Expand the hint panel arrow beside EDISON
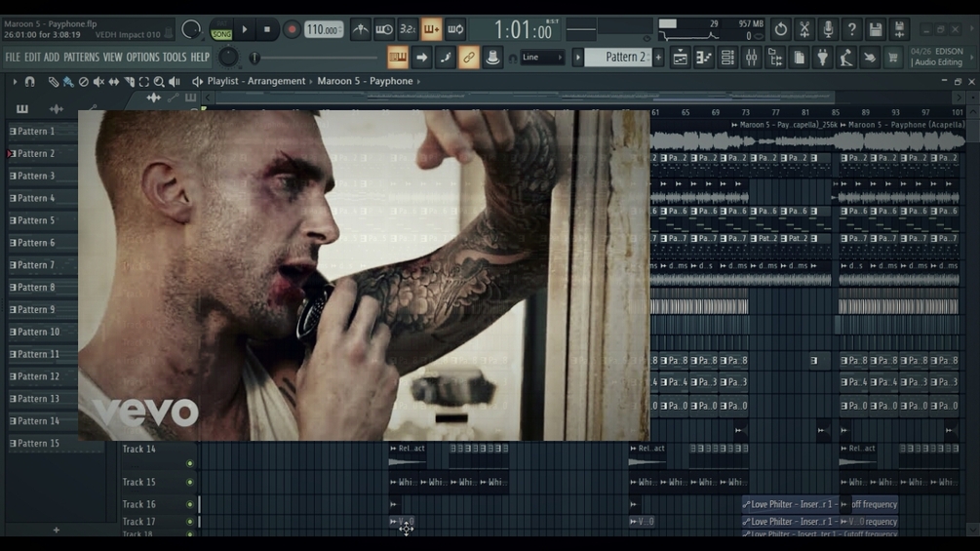The image size is (980, 551). coord(972,58)
